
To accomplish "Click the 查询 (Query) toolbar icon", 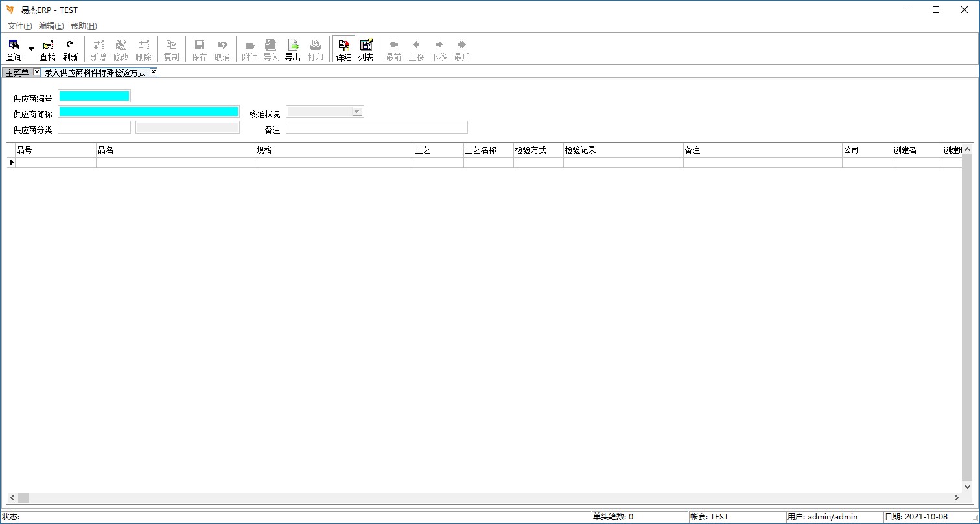I will pyautogui.click(x=14, y=49).
